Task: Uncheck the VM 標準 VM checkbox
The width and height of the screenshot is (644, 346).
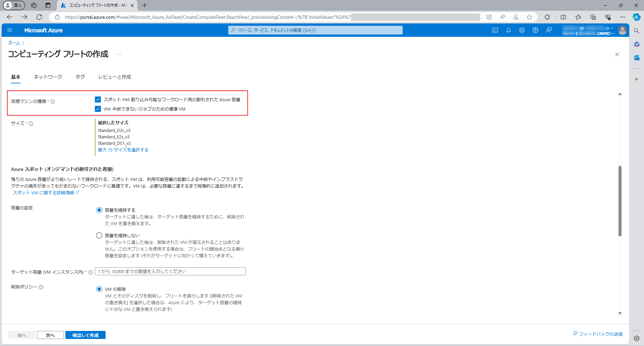Action: click(x=98, y=109)
